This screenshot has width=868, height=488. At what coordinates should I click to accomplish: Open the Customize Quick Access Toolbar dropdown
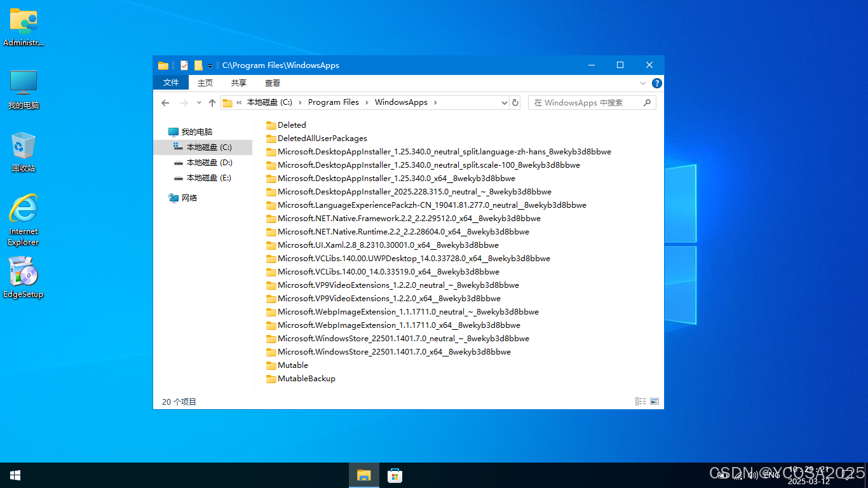tap(210, 66)
